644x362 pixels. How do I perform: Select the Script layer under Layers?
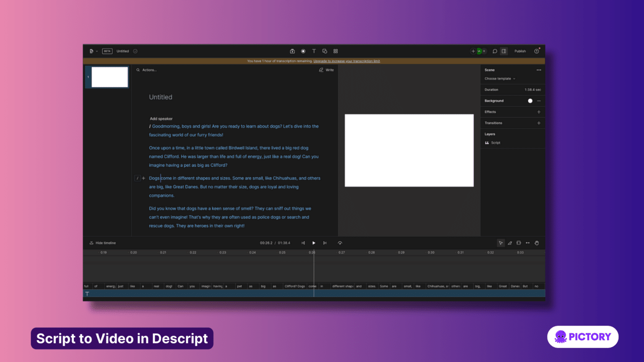point(495,142)
